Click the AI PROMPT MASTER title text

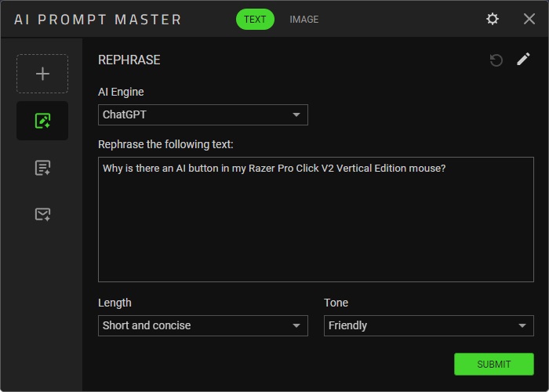(x=97, y=19)
